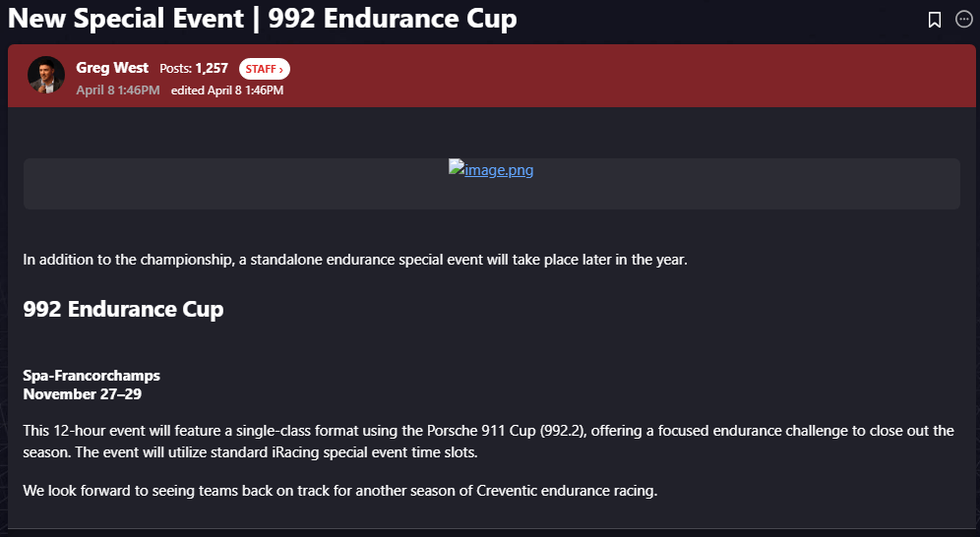
Task: Click the Posts: 1,257 count
Action: (x=194, y=69)
